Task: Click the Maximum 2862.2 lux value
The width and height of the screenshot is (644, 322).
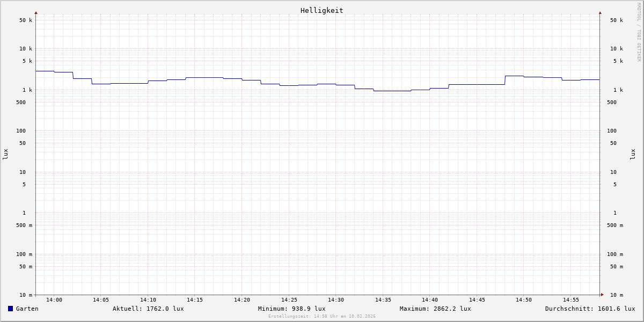Action: [435, 309]
